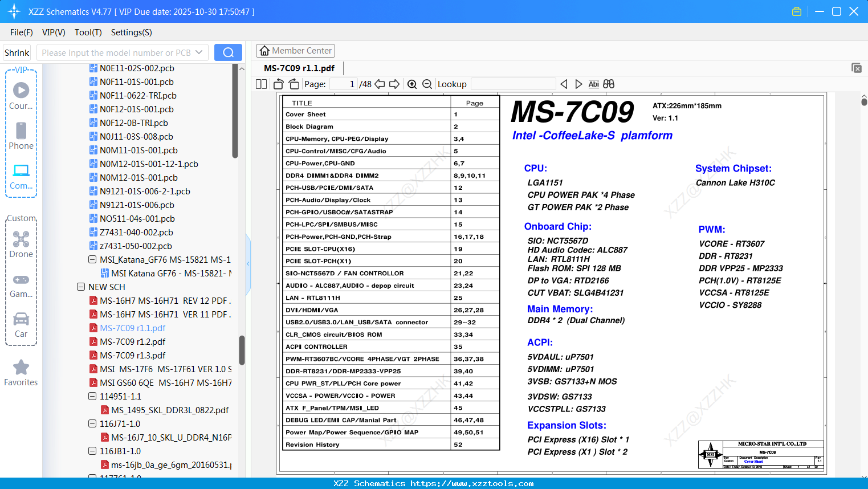Click the Shrink button
Image resolution: width=868 pixels, height=489 pixels.
(x=17, y=52)
